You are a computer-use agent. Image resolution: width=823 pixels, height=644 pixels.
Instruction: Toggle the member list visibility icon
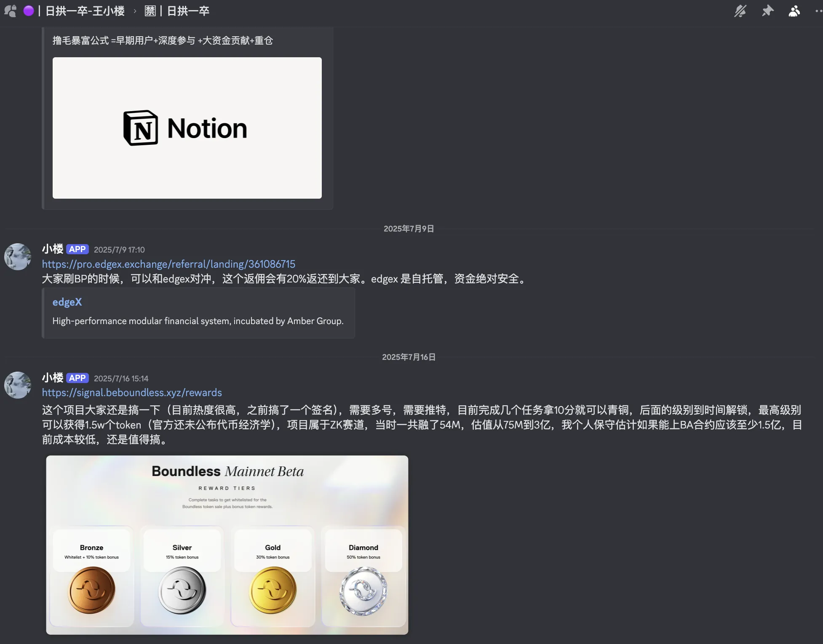pos(794,11)
